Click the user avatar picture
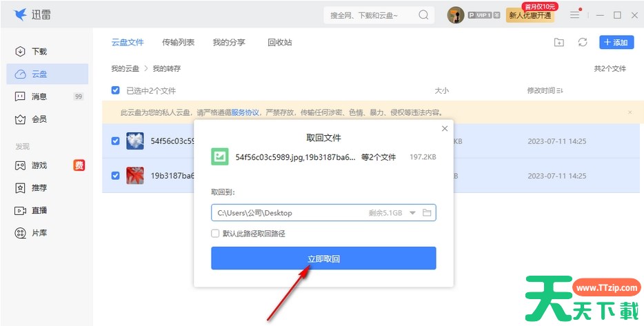The height and width of the screenshot is (326, 644). tap(456, 15)
